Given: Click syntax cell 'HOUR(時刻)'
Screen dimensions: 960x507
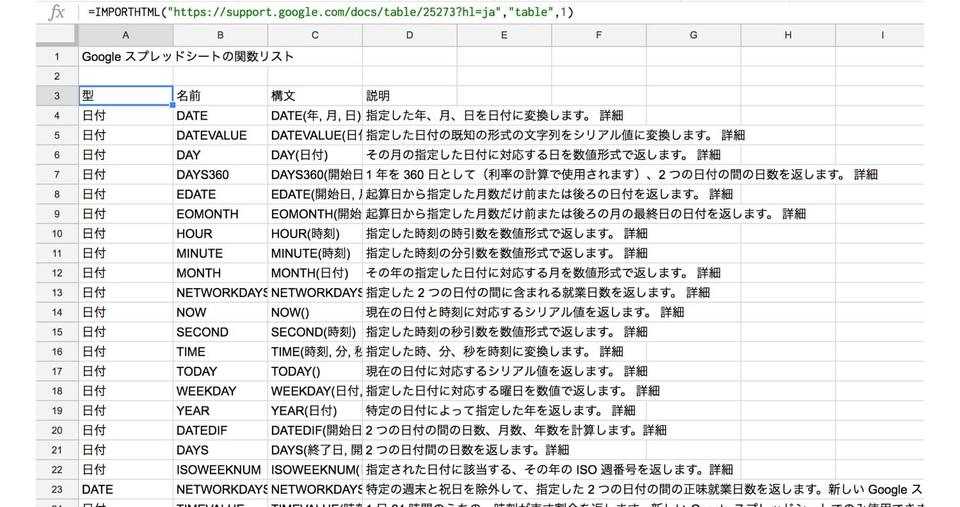Looking at the screenshot, I should tap(315, 233).
